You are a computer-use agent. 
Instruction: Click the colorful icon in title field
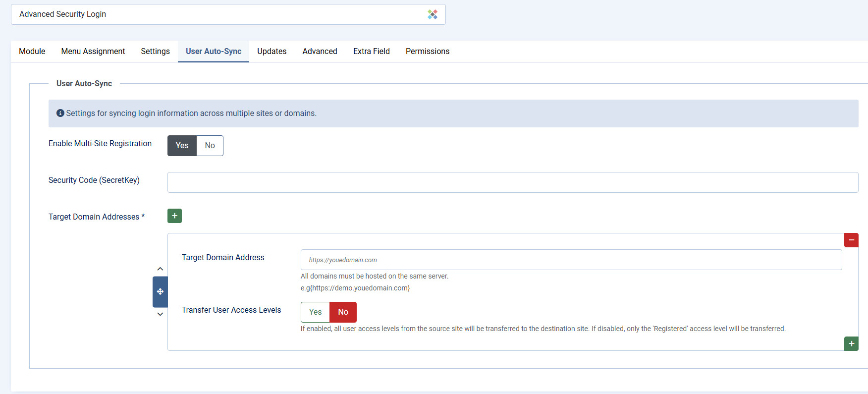click(433, 14)
